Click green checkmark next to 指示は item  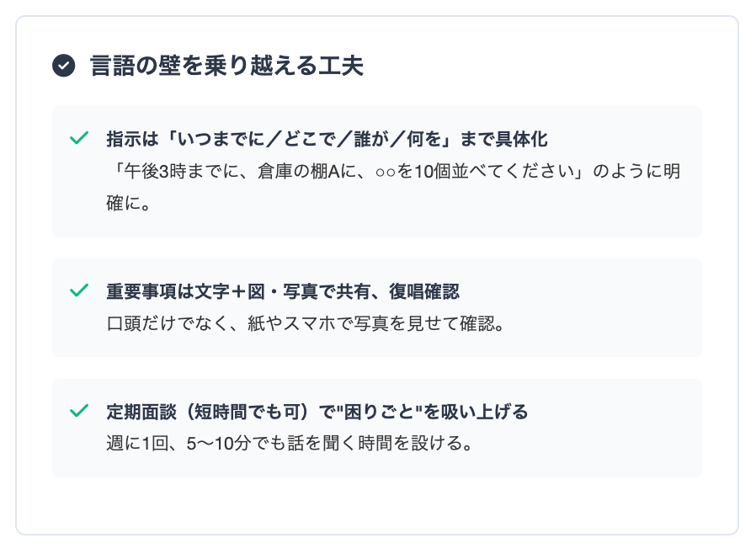[79, 138]
